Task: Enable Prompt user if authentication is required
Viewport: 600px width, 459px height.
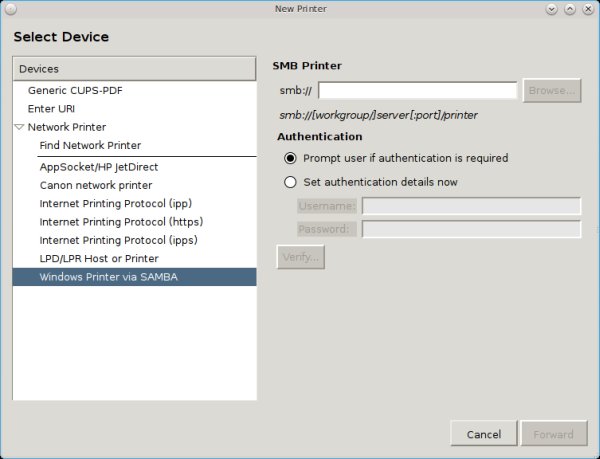Action: pos(291,158)
